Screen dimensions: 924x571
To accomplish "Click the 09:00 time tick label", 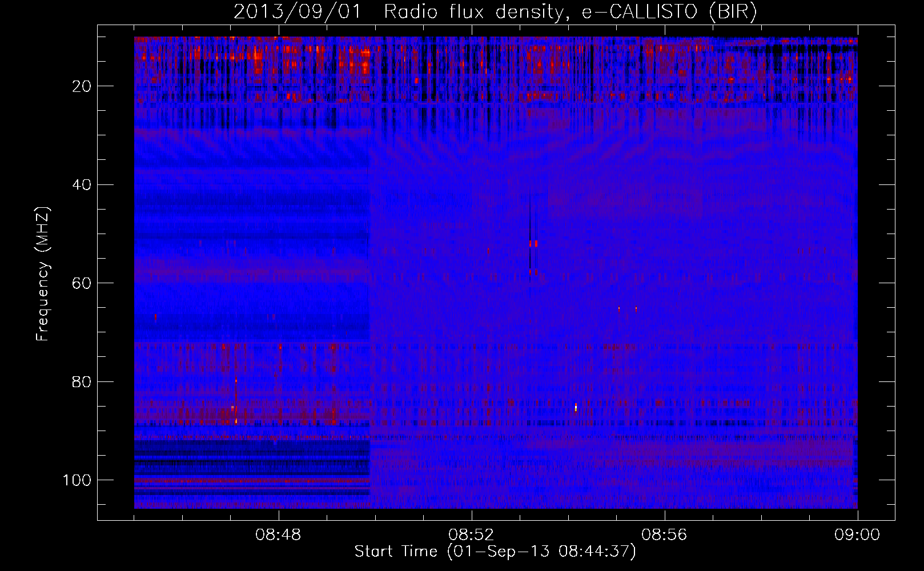I will pyautogui.click(x=857, y=535).
